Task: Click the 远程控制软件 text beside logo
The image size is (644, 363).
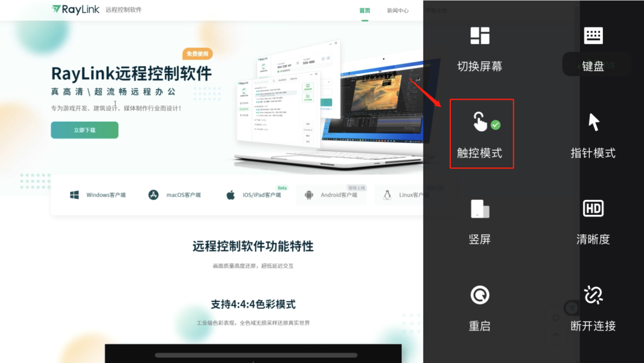Action: [x=123, y=10]
